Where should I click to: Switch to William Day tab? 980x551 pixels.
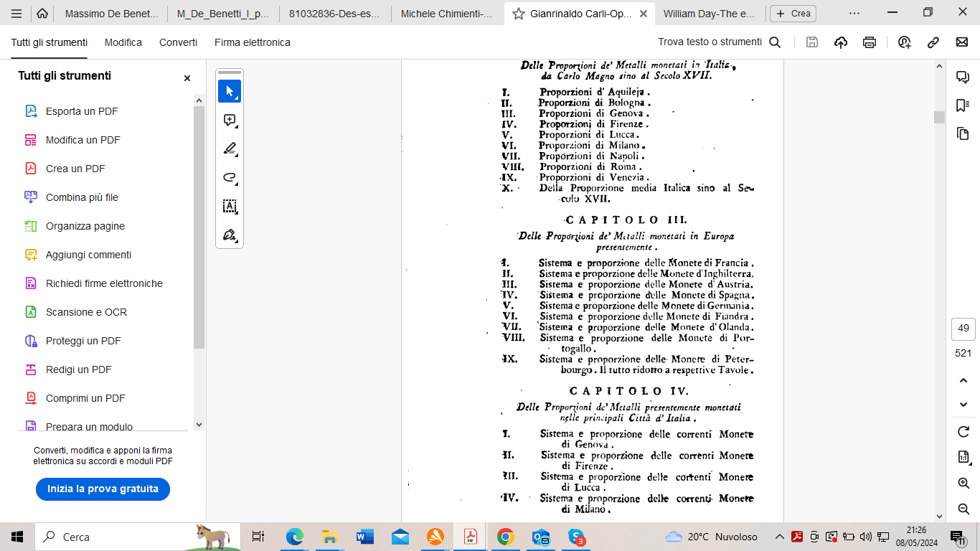click(710, 14)
